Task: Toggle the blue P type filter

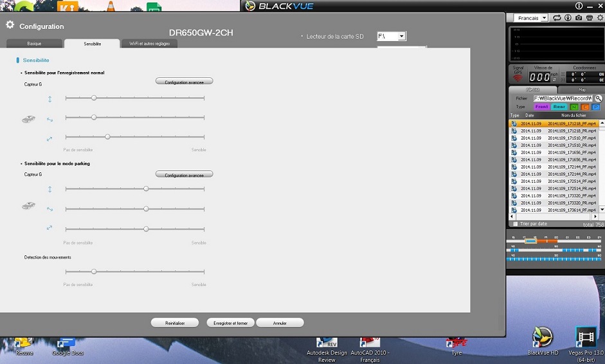Action: [x=596, y=107]
